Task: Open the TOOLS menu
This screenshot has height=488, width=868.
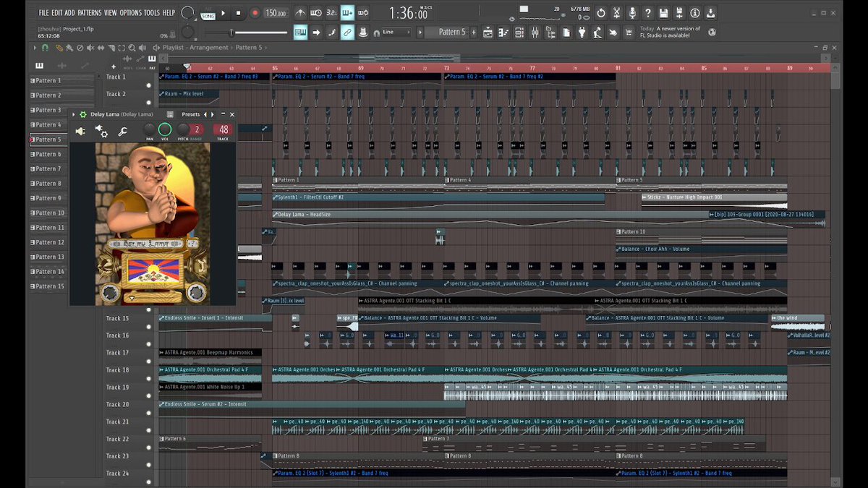Action: pos(151,13)
